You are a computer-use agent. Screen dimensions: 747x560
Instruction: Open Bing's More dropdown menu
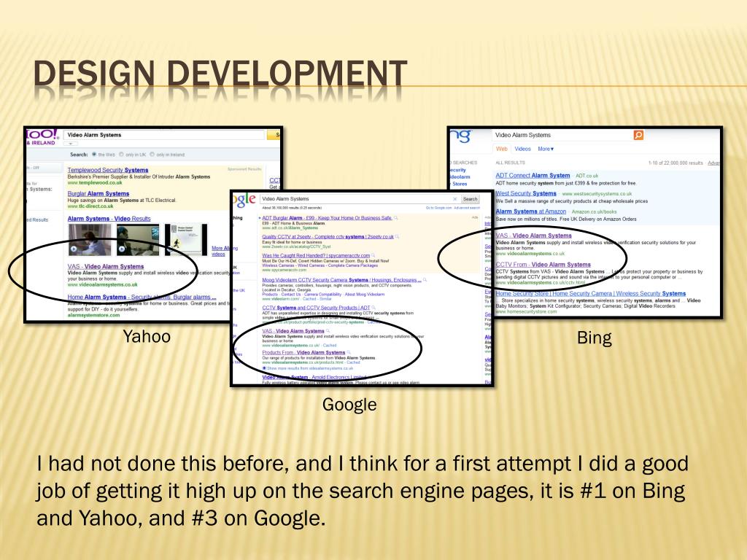546,149
